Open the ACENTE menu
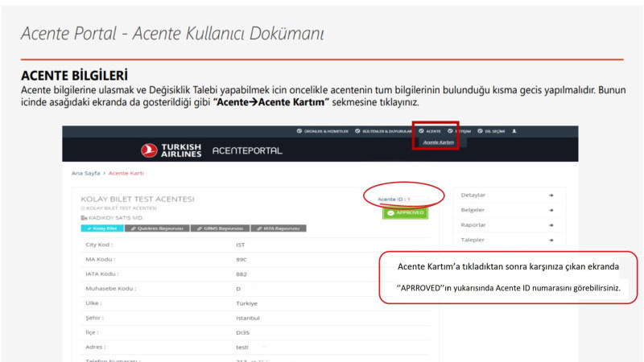Screen dimensions: 644x362 click(430, 131)
